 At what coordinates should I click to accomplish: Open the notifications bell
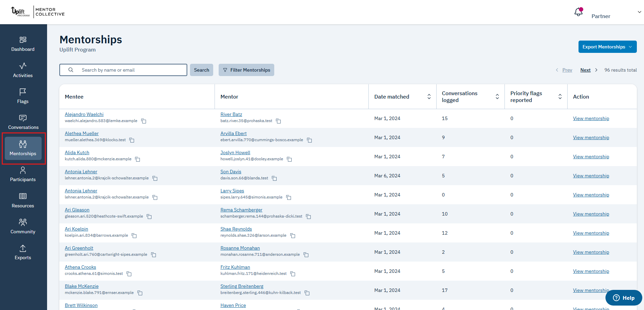tap(579, 12)
